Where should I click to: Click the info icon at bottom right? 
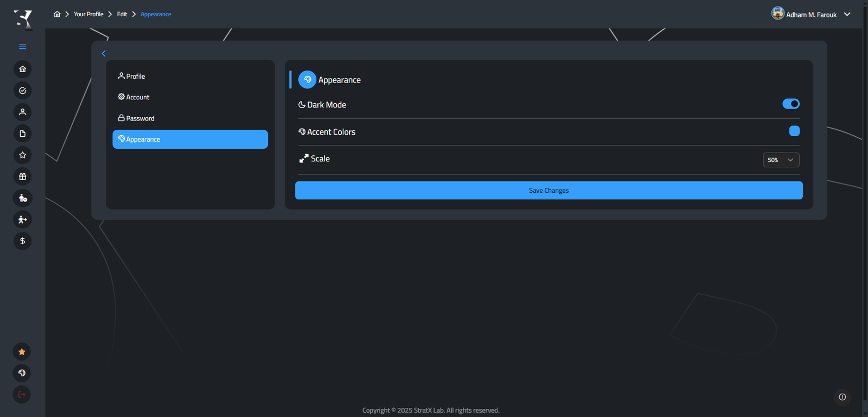[842, 397]
